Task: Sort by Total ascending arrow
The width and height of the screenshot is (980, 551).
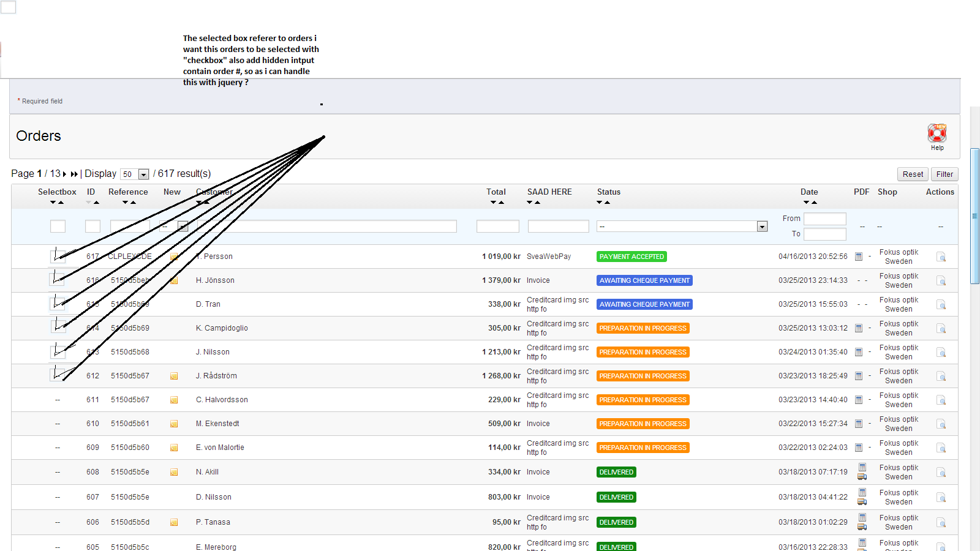Action: (501, 203)
